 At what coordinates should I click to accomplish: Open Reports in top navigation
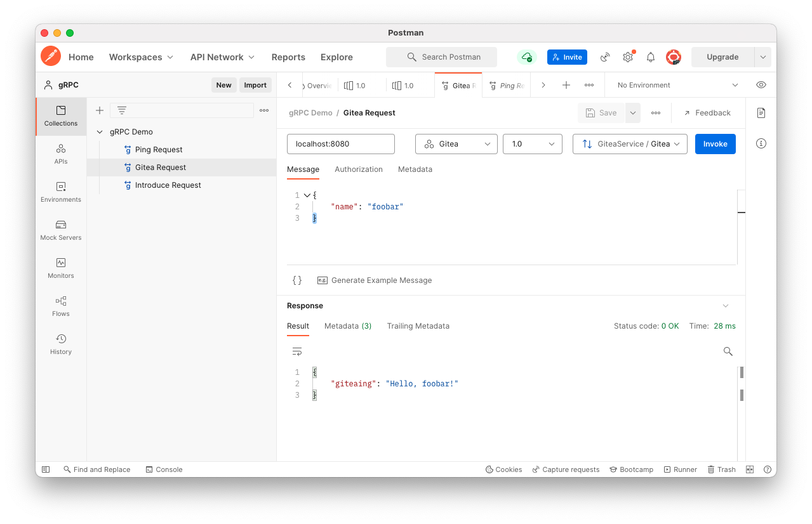point(288,57)
